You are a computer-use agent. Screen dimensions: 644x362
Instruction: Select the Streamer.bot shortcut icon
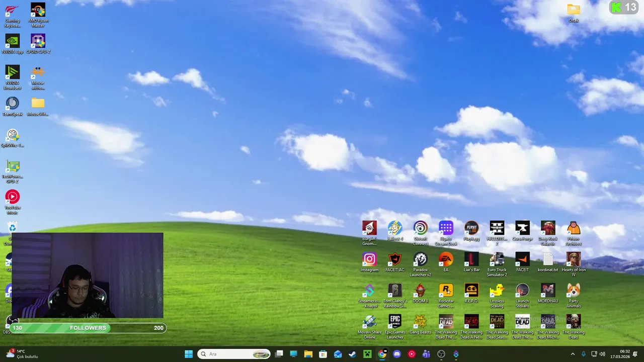pos(369,296)
